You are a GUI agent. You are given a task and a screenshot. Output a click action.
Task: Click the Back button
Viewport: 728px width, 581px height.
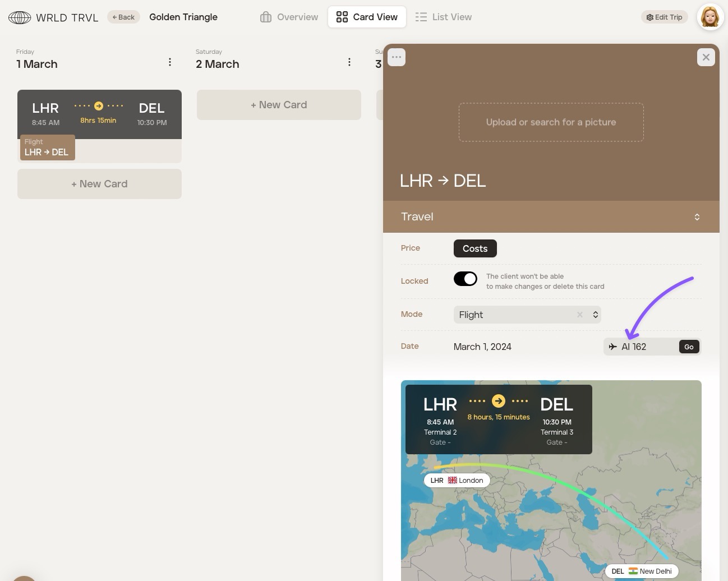coord(123,17)
